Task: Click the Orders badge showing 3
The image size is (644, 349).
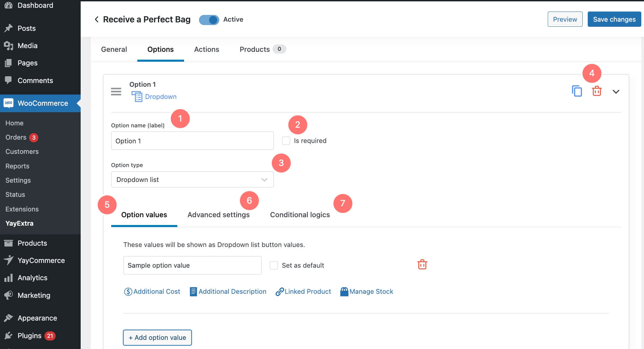Action: point(34,137)
